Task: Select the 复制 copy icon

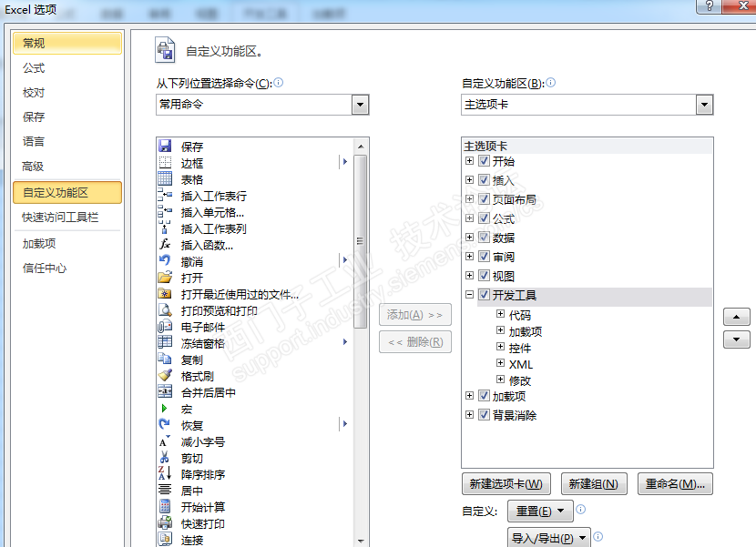Action: click(165, 359)
